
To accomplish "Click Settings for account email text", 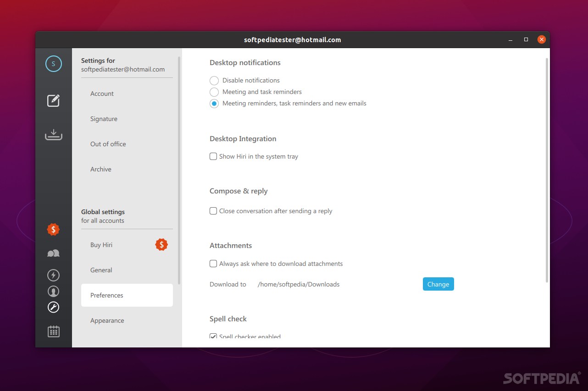I will [123, 70].
